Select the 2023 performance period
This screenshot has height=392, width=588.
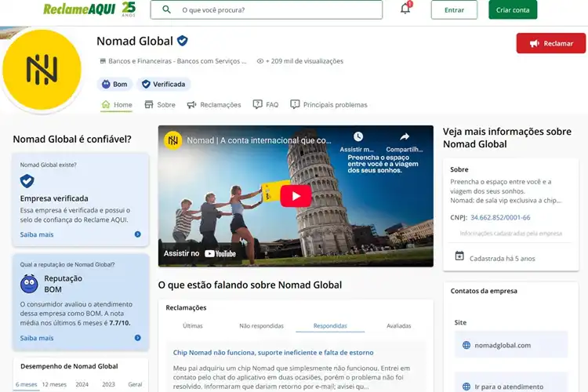pos(108,384)
